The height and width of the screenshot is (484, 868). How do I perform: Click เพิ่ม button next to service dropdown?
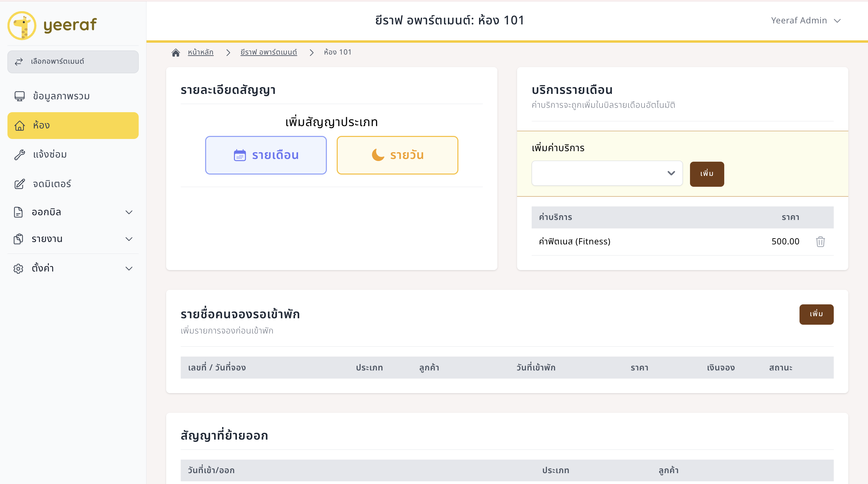(707, 174)
